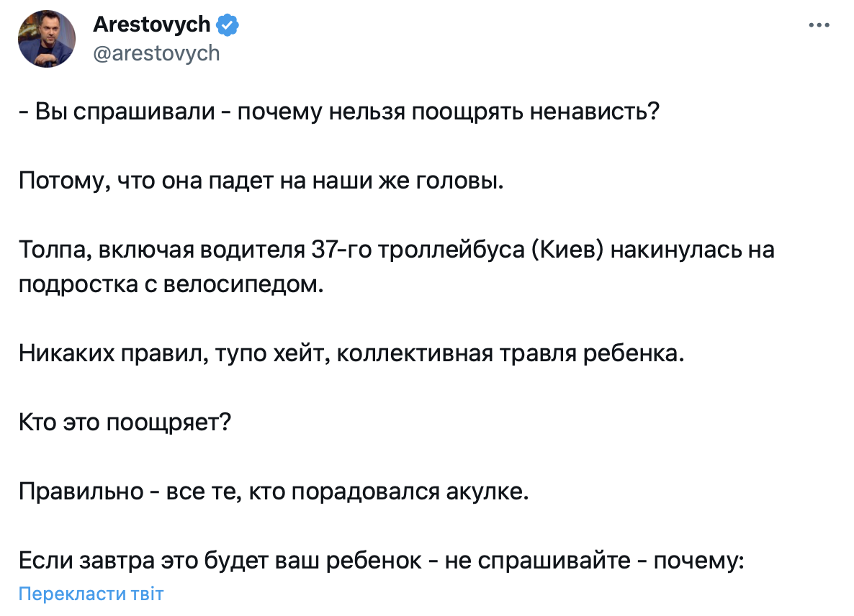
Task: Click the final line "Если завтра это будет ваш ребенок"
Action: pyautogui.click(x=381, y=560)
